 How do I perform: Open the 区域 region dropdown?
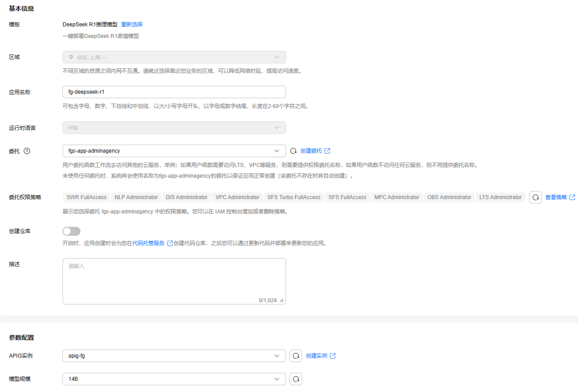click(x=174, y=57)
